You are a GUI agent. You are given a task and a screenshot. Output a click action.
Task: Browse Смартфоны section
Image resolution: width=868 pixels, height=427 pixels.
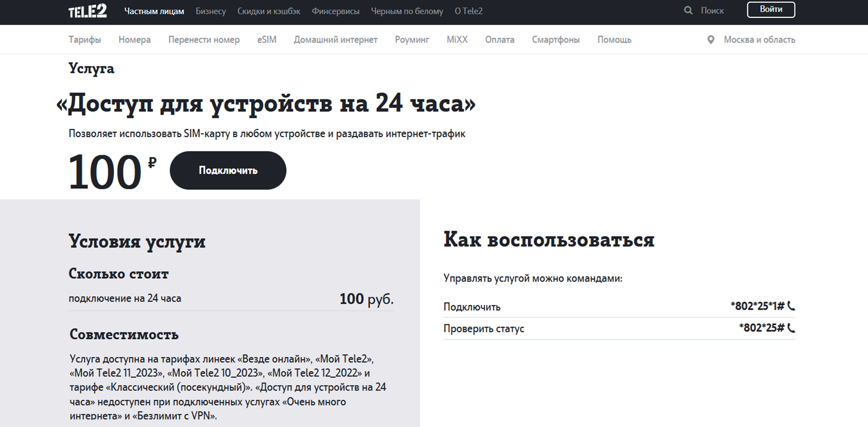click(x=556, y=40)
